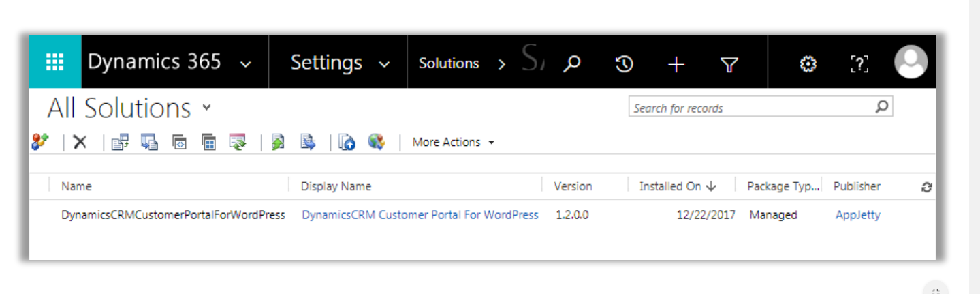This screenshot has height=294, width=980.
Task: Click the search magnifier in the top bar
Action: pos(572,63)
